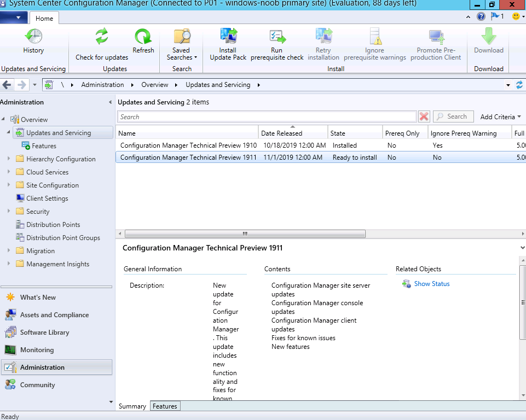Screen dimensions: 526x420
Task: Click Install Update Pack
Action: coord(228,44)
